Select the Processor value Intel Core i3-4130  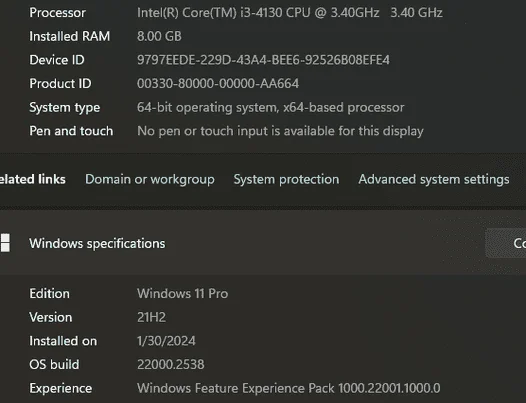tap(290, 13)
